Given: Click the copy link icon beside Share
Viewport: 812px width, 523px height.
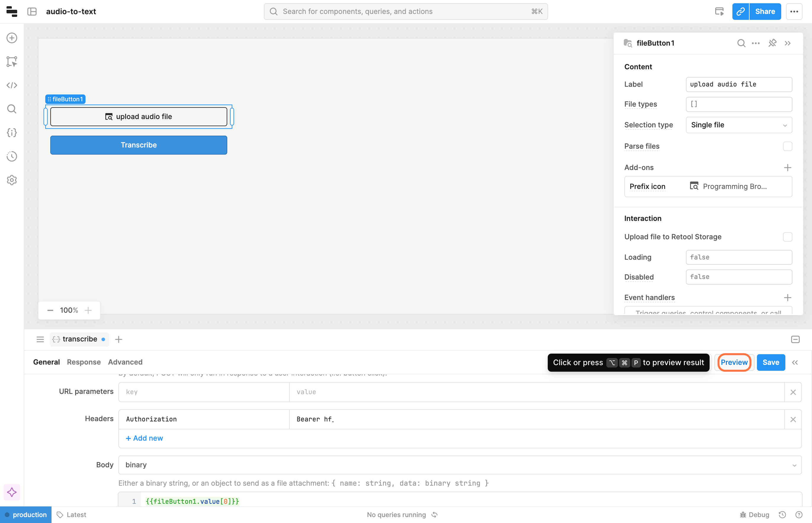Looking at the screenshot, I should (740, 12).
